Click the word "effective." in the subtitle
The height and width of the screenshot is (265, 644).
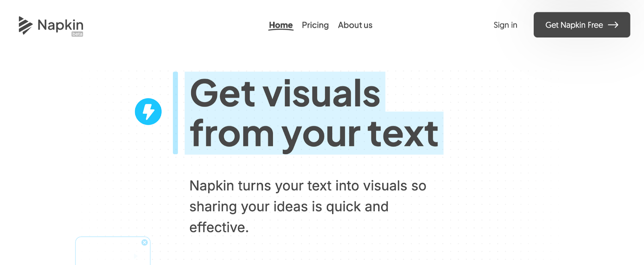click(219, 228)
